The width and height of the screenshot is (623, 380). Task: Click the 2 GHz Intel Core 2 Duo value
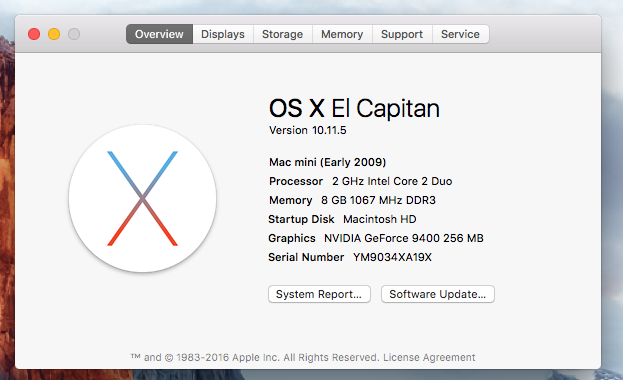pos(392,181)
